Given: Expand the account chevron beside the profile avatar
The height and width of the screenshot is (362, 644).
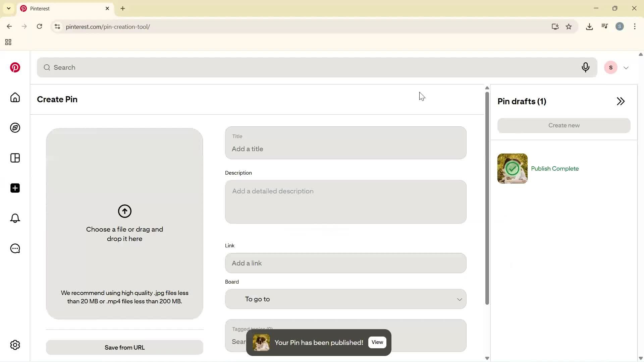Looking at the screenshot, I should click(627, 67).
